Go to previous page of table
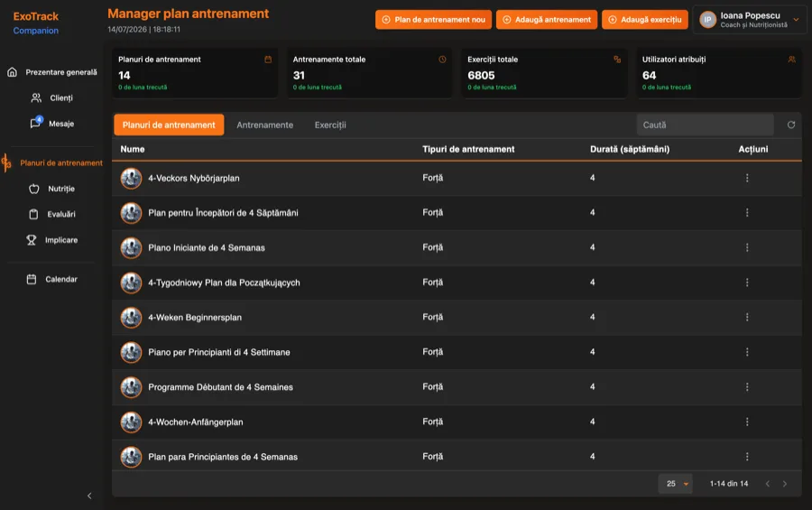Viewport: 812px width, 510px height. coord(768,484)
